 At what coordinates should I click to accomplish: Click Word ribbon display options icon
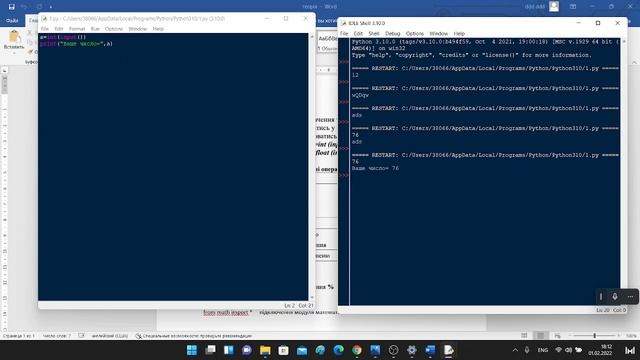(x=573, y=7)
